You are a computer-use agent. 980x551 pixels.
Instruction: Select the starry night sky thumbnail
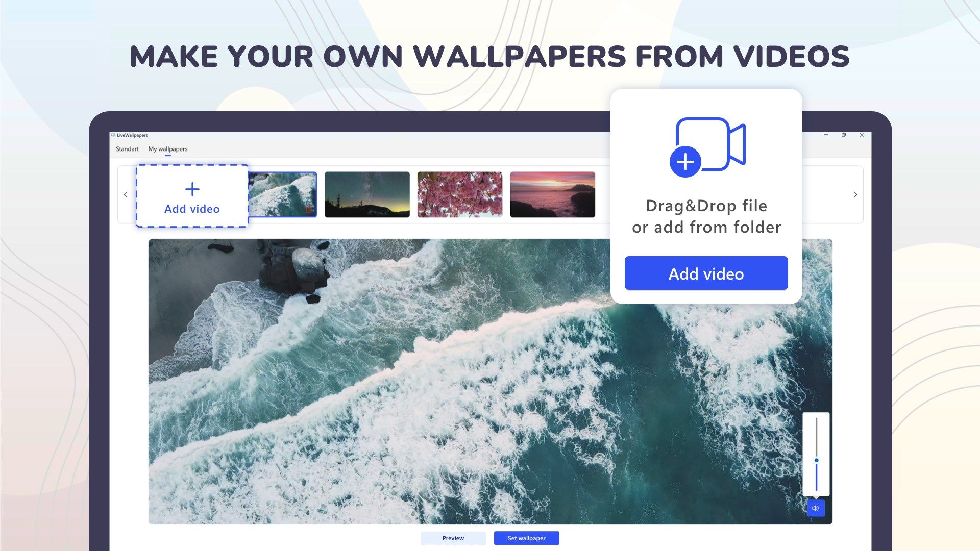point(367,194)
